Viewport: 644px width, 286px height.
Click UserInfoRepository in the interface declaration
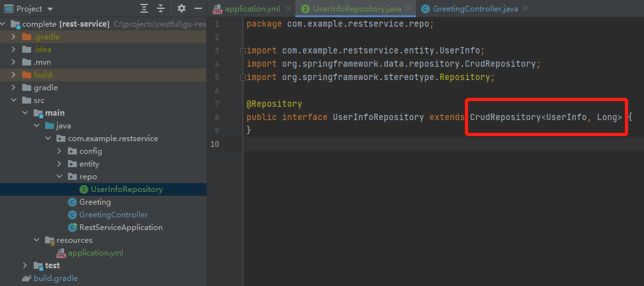[379, 117]
